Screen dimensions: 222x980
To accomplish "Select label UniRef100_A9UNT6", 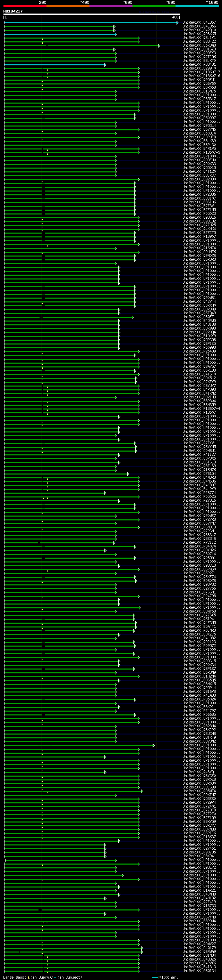I will [x=199, y=252].
